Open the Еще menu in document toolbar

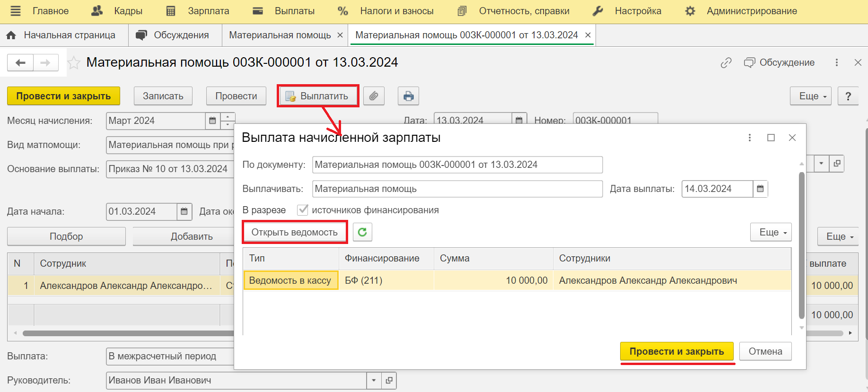click(810, 96)
